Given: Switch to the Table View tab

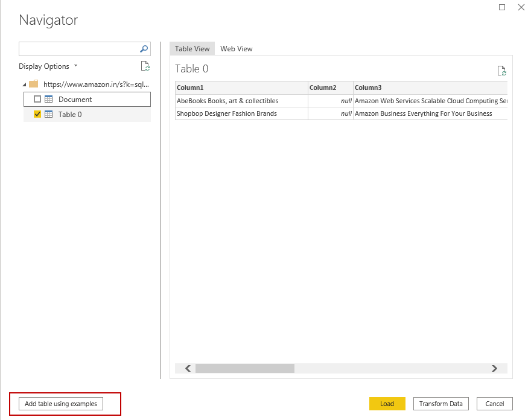Looking at the screenshot, I should pyautogui.click(x=192, y=49).
